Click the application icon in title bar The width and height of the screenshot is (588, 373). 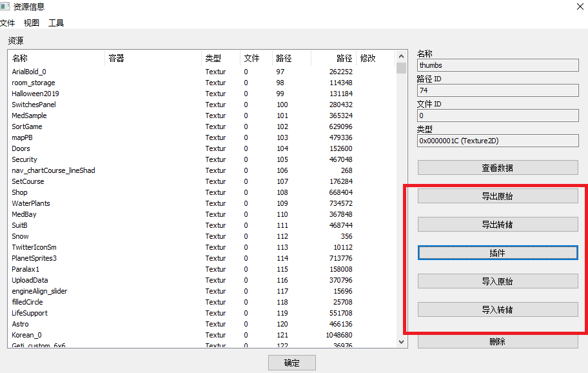click(x=5, y=6)
